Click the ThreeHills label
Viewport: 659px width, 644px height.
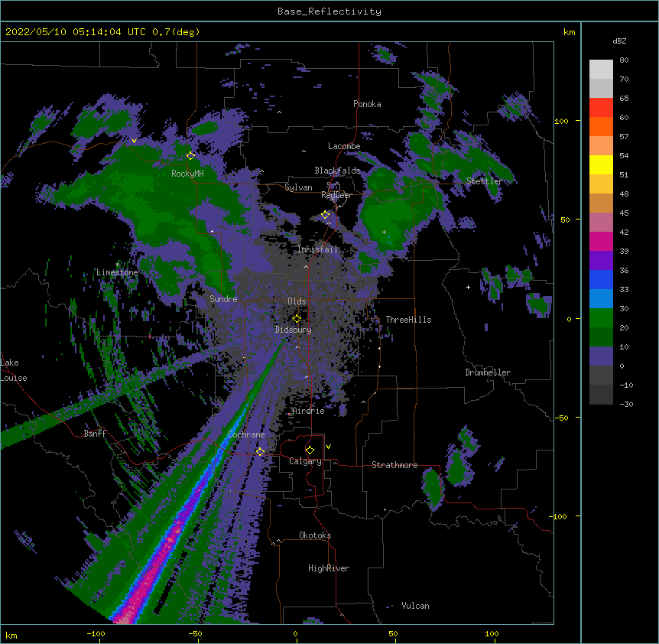pos(408,320)
